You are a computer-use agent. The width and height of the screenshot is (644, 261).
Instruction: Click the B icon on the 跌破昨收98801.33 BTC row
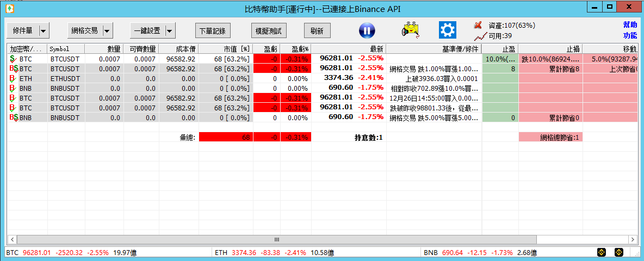(x=13, y=108)
